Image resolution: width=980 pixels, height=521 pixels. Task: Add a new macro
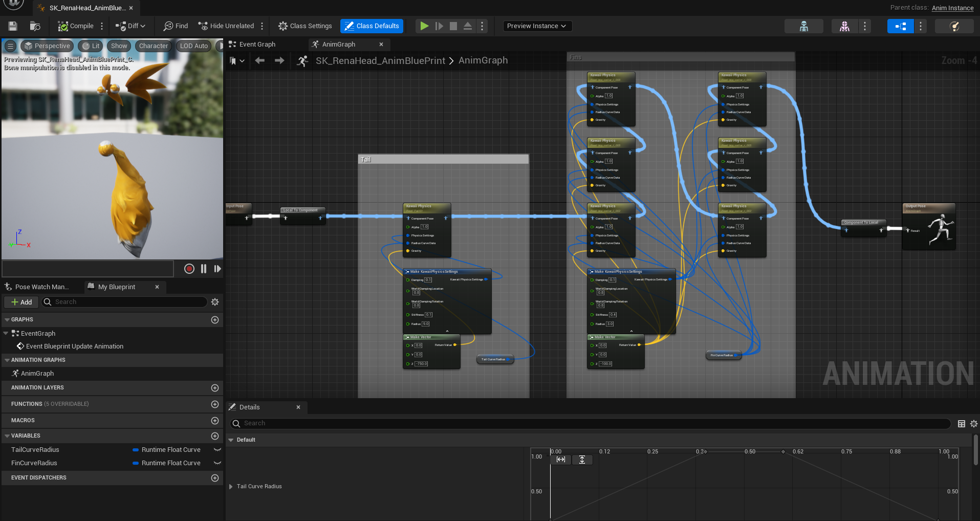[215, 421]
